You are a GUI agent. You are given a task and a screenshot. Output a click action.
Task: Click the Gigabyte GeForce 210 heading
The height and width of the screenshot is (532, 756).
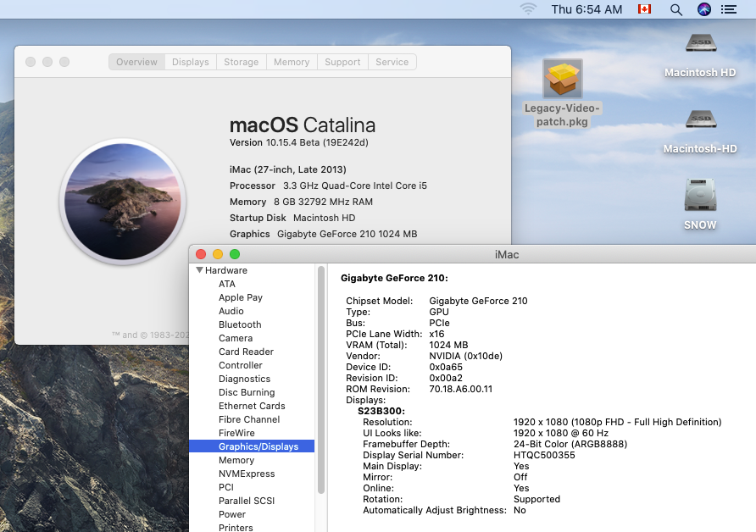pos(394,278)
